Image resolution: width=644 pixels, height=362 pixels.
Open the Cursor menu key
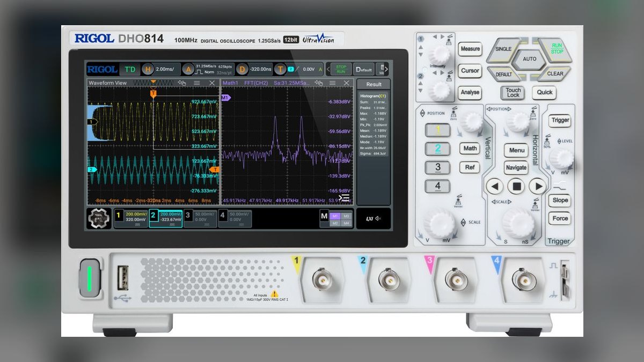pyautogui.click(x=470, y=71)
